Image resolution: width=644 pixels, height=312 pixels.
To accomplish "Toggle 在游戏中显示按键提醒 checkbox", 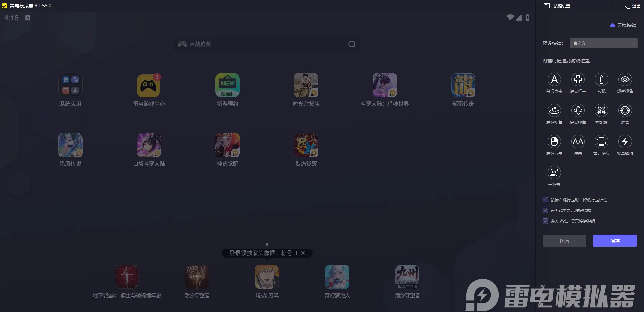I will (545, 210).
